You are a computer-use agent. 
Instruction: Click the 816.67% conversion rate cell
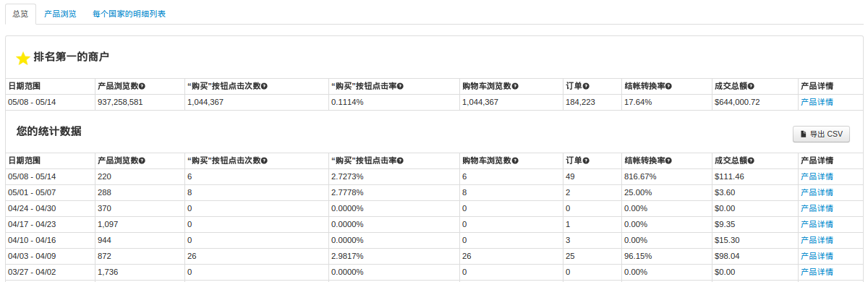tap(639, 176)
